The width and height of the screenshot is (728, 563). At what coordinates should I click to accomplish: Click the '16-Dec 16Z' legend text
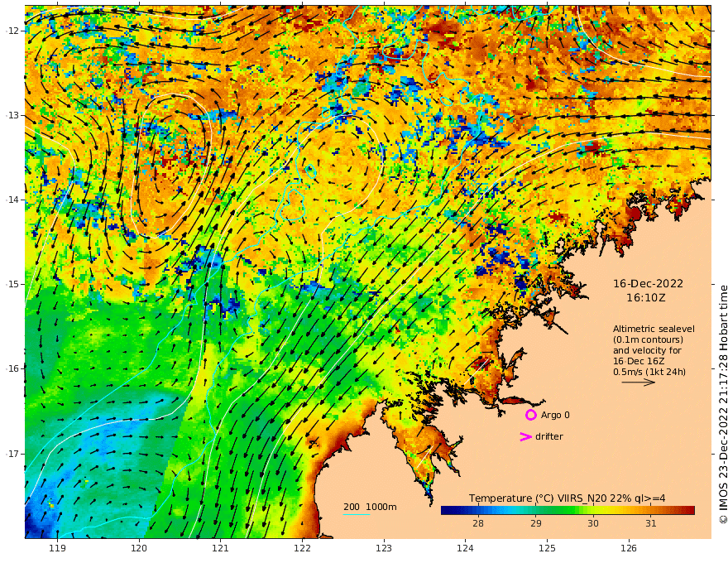(639, 362)
